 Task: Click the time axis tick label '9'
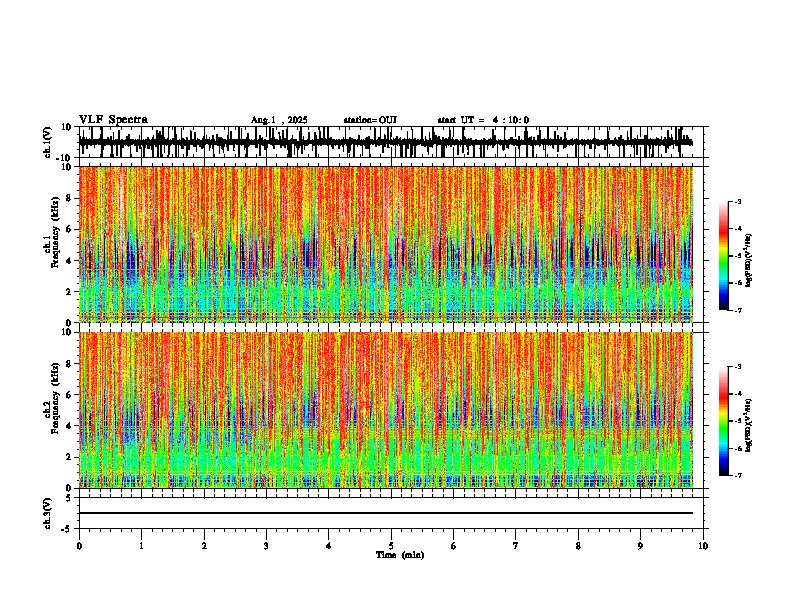click(x=640, y=546)
